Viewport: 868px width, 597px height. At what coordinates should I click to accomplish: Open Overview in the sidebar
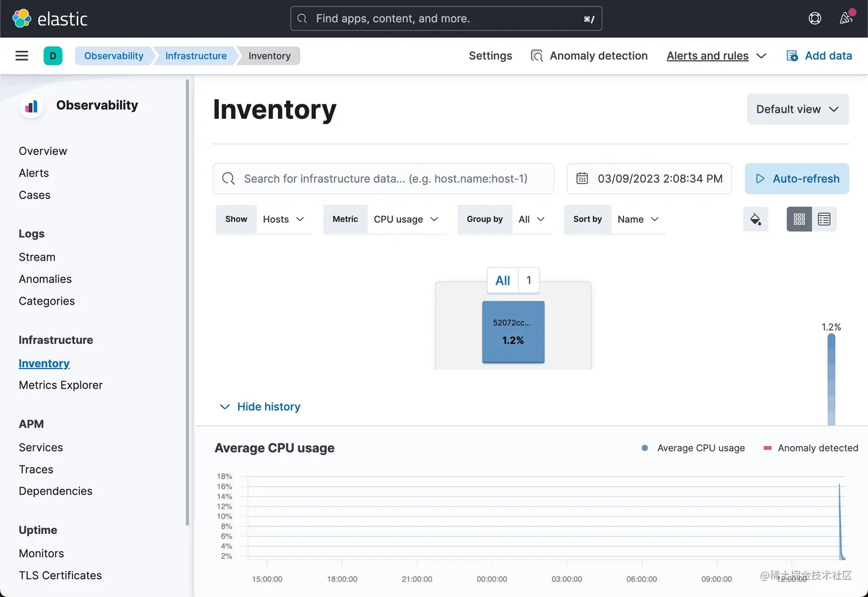pos(43,151)
